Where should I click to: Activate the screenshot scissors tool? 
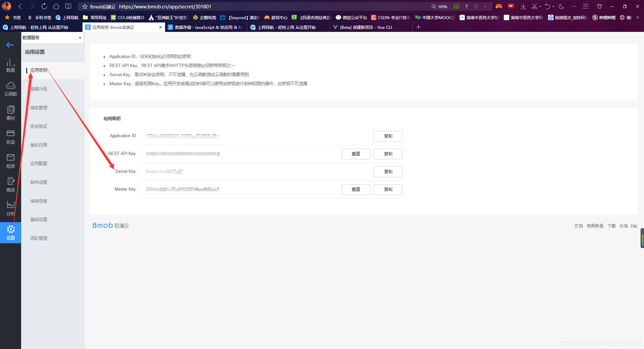tap(534, 6)
